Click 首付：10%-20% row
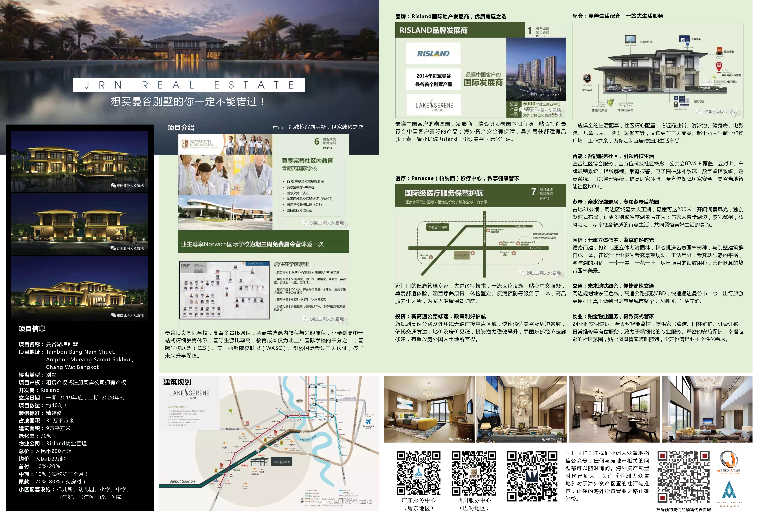This screenshot has height=532, width=758. pos(39,466)
